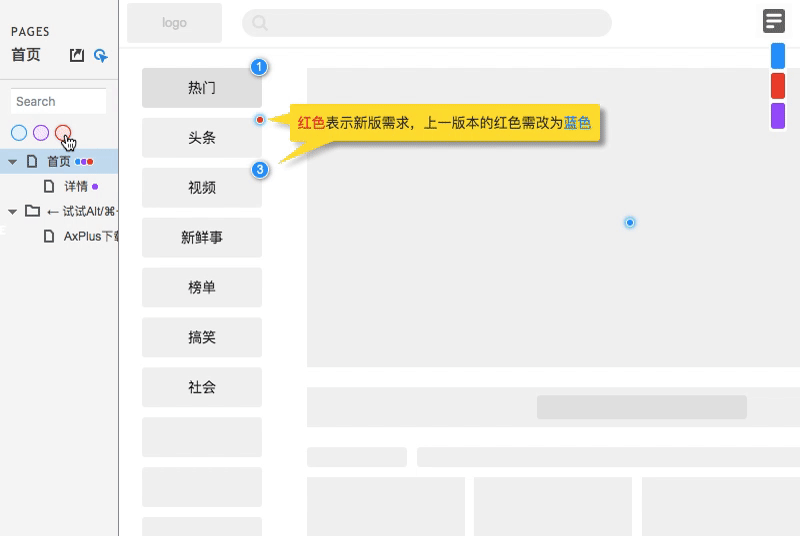Click the Search input in the Pages panel
The height and width of the screenshot is (536, 800).
pyautogui.click(x=58, y=101)
